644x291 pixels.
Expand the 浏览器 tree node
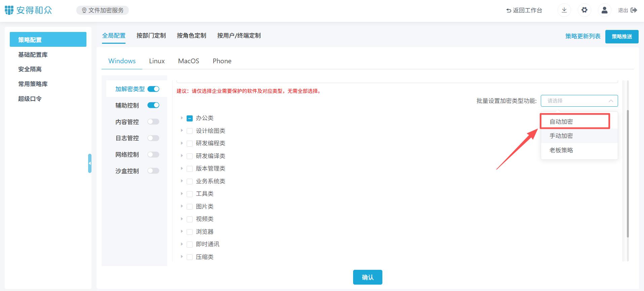(x=182, y=231)
